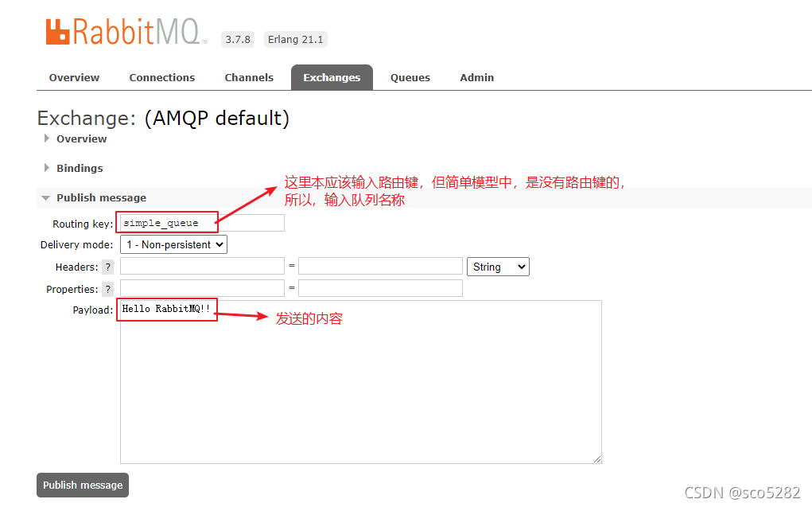812x507 pixels.
Task: Click the RabbitMQ logo
Action: pos(126,32)
